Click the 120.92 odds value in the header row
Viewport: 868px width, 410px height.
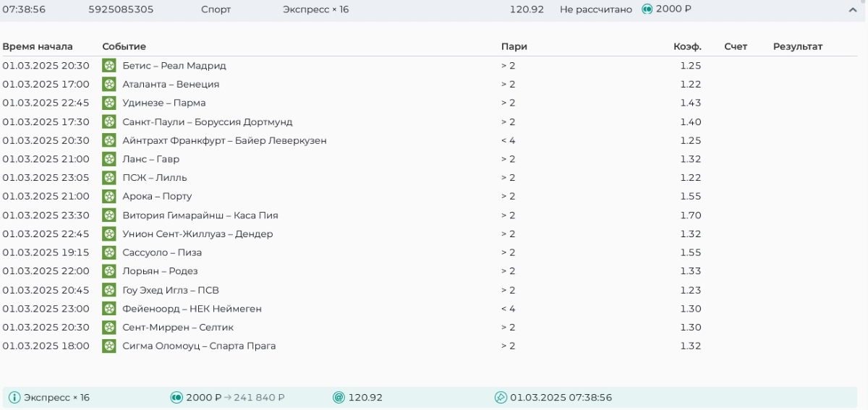pos(527,9)
